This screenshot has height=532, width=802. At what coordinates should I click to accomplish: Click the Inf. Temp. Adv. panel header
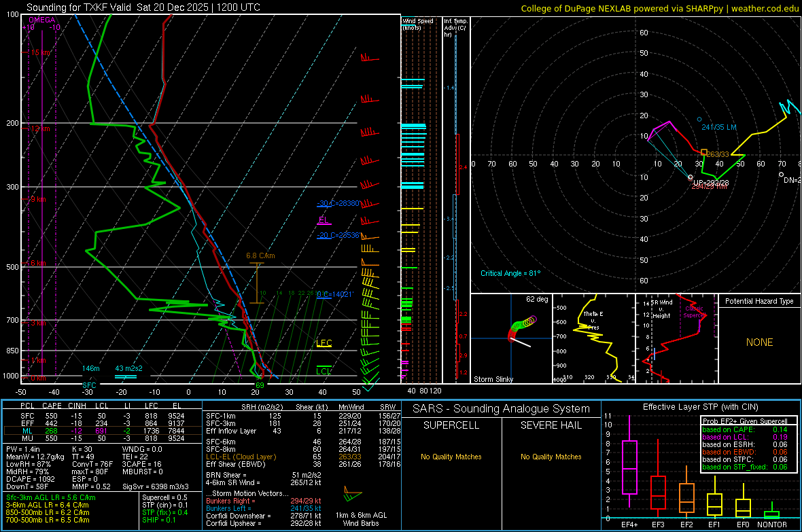(x=455, y=28)
